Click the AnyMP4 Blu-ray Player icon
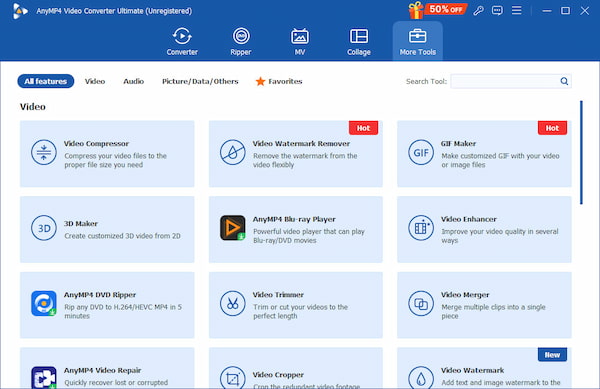Viewport: 600px width, 389px height. (x=232, y=228)
